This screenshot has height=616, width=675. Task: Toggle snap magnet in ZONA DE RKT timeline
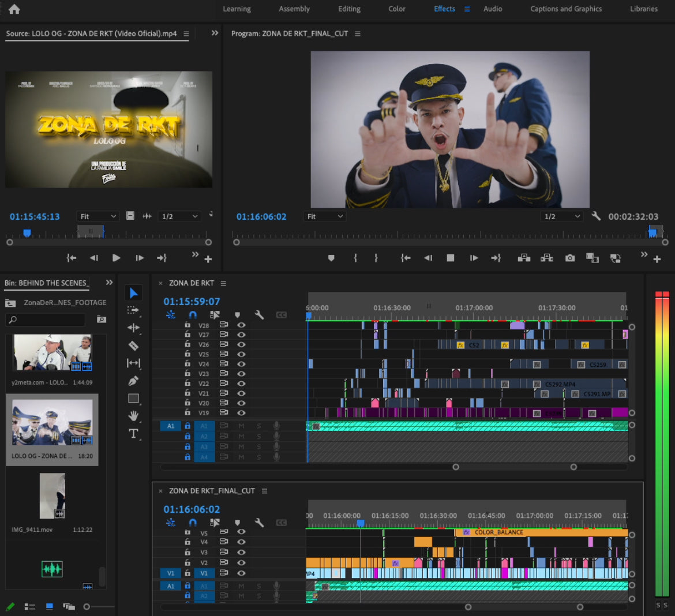point(193,315)
